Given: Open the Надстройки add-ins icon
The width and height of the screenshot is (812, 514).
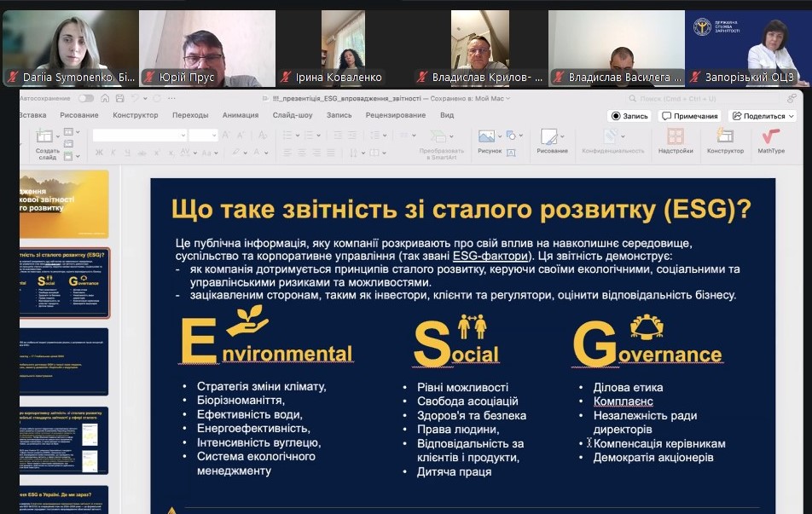Looking at the screenshot, I should coord(675,141).
